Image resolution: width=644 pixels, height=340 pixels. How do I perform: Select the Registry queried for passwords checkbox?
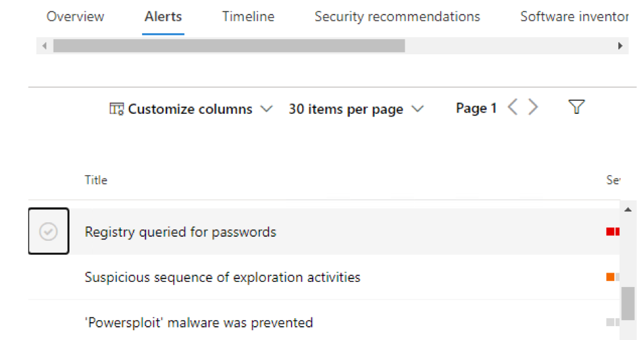[48, 232]
